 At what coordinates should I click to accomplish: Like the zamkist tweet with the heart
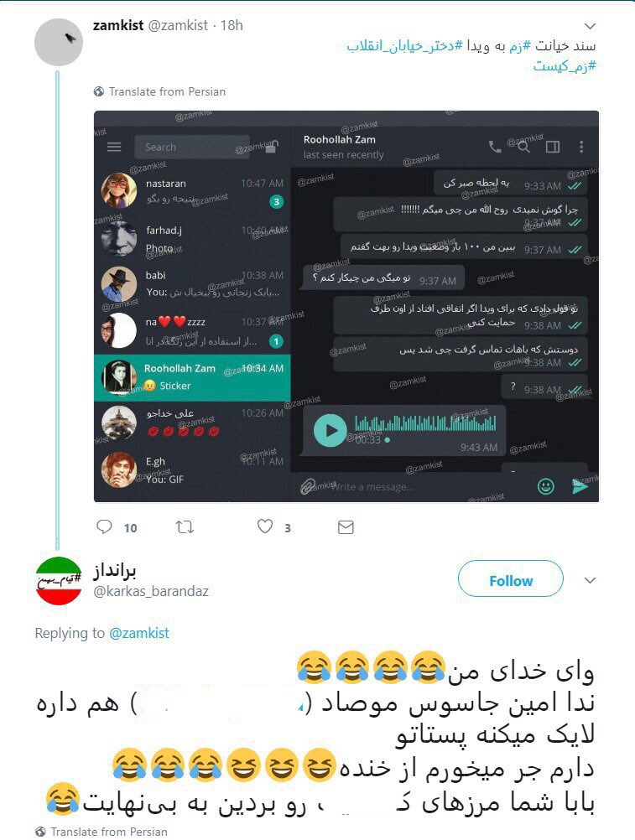tap(265, 526)
